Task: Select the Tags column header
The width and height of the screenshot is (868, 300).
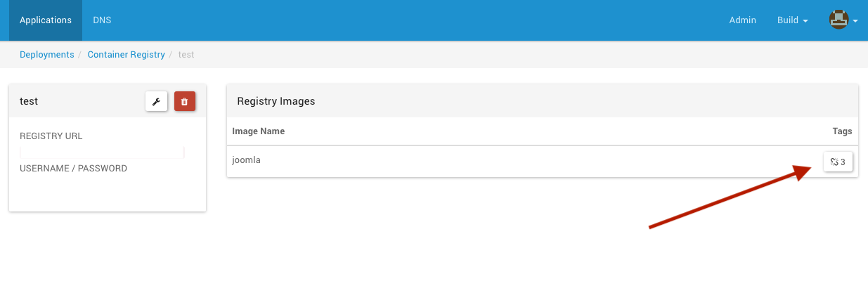Action: click(842, 131)
